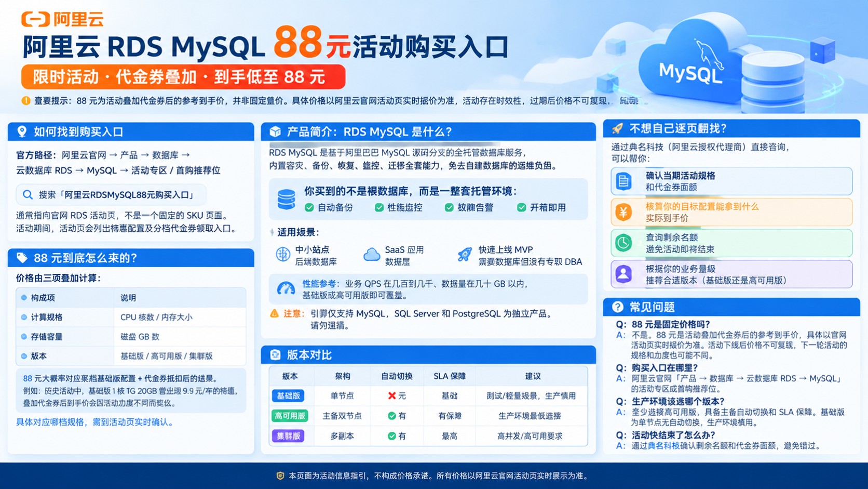Click the green check beside 开箱即用
The width and height of the screenshot is (868, 489).
tap(521, 207)
